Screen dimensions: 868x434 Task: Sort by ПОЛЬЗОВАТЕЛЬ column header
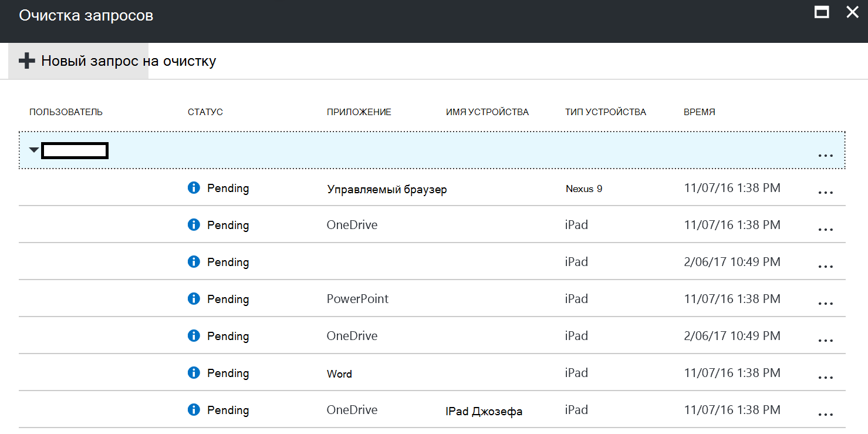[x=66, y=112]
